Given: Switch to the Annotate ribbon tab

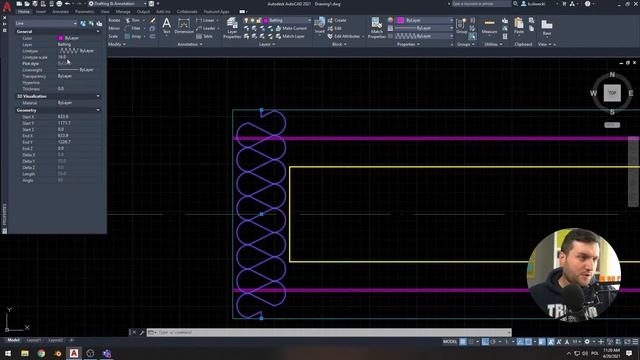Looking at the screenshot, I should pyautogui.click(x=60, y=12).
